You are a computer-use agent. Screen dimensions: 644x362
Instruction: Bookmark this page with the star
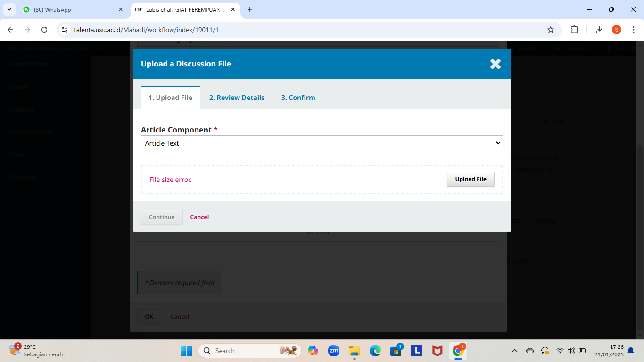[551, 30]
